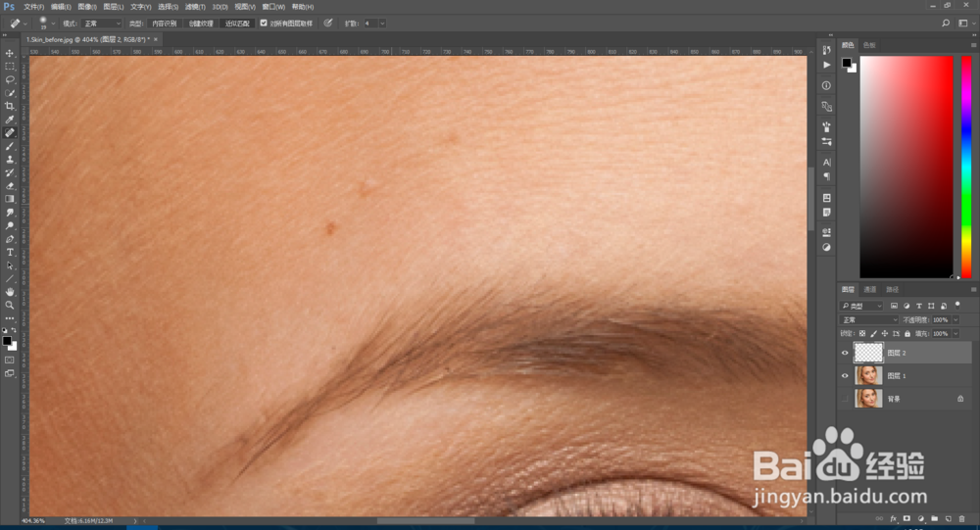The height and width of the screenshot is (530, 980).
Task: Open layer filter type 类型 dropdown
Action: tap(861, 306)
